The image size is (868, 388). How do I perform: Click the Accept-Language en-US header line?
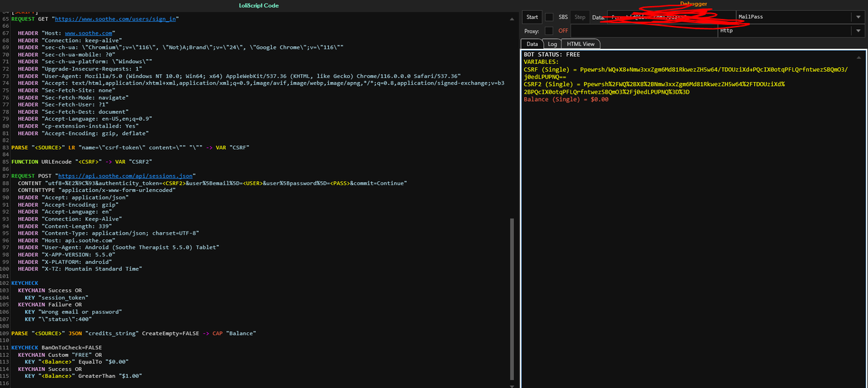(85, 119)
